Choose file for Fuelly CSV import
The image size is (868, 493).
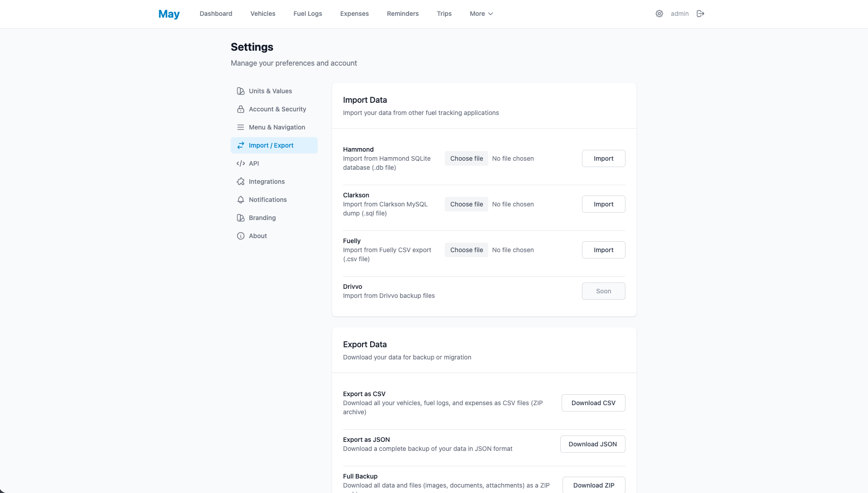tap(467, 250)
